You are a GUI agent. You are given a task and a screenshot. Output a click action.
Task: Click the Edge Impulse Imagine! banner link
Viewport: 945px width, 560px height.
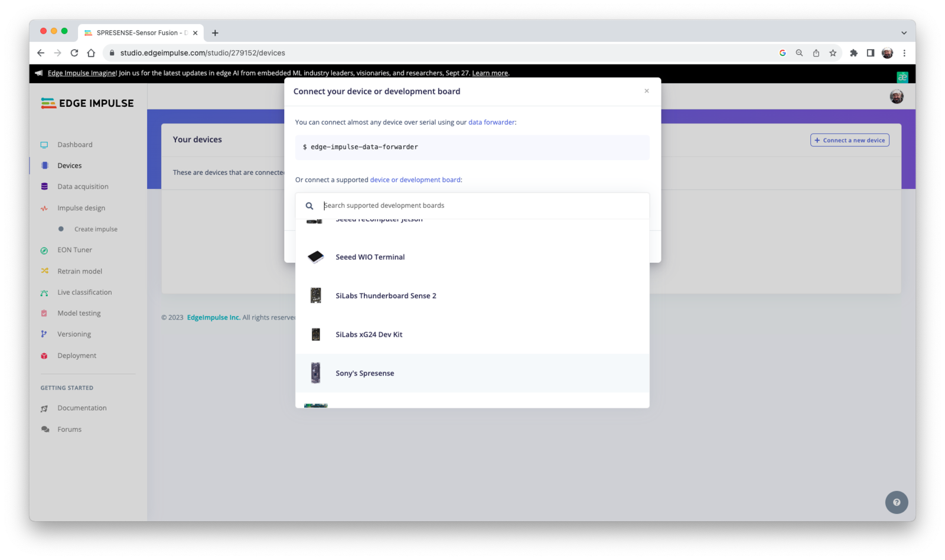pos(82,73)
